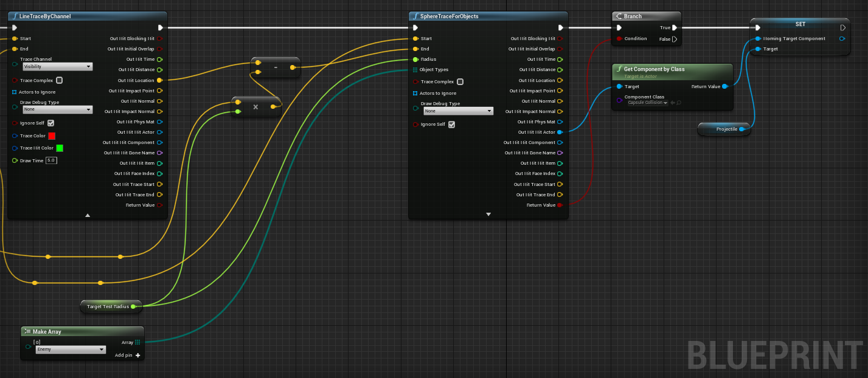
Task: Expand the SphereTraceForObjects node's advanced pins
Action: (488, 215)
